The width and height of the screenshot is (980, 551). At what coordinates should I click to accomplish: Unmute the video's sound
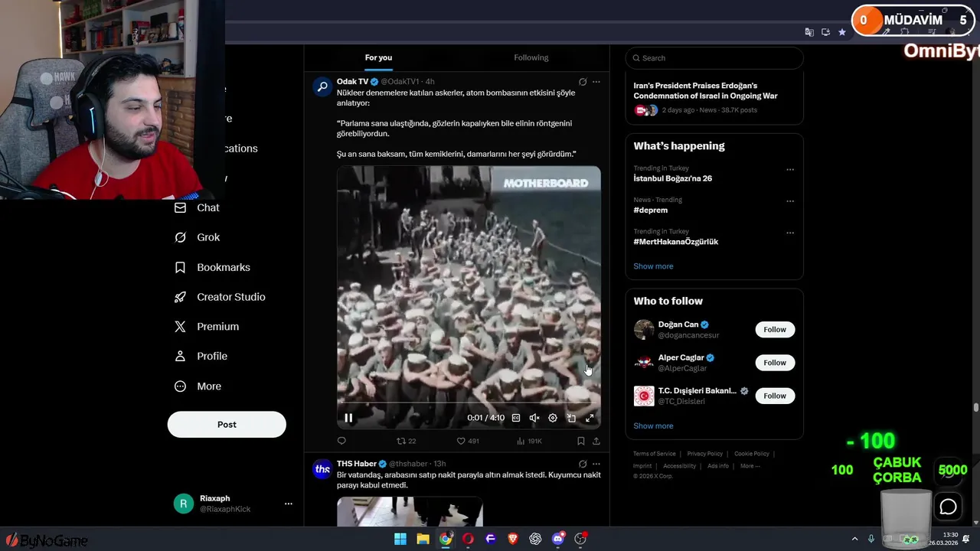534,418
